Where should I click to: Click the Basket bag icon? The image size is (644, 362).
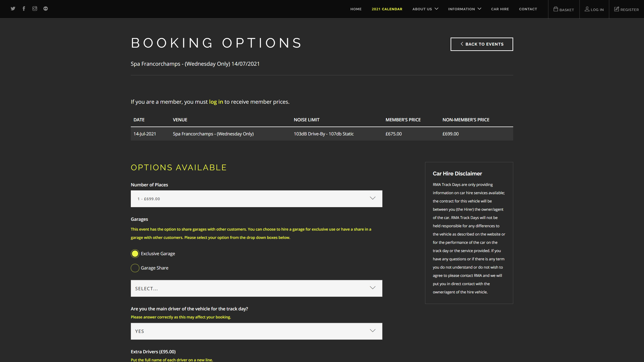(x=555, y=9)
